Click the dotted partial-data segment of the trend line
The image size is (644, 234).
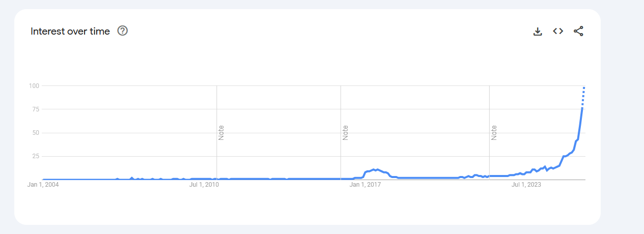point(583,97)
